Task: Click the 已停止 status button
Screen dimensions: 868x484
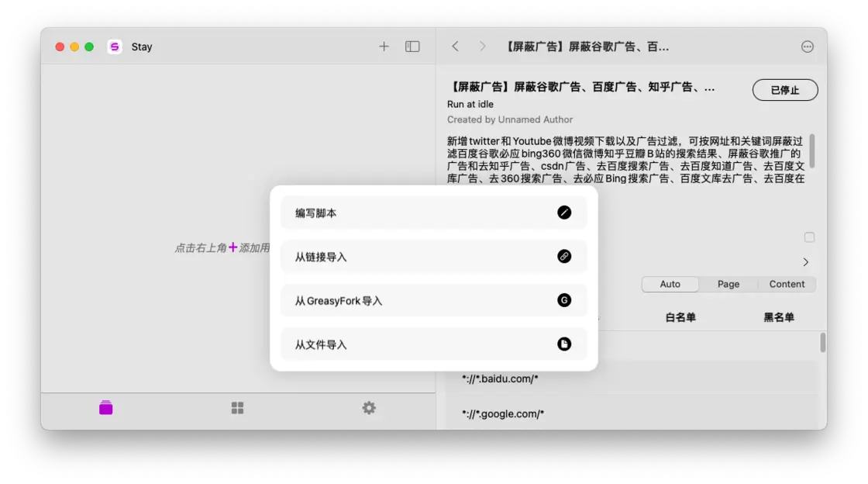Action: [784, 90]
